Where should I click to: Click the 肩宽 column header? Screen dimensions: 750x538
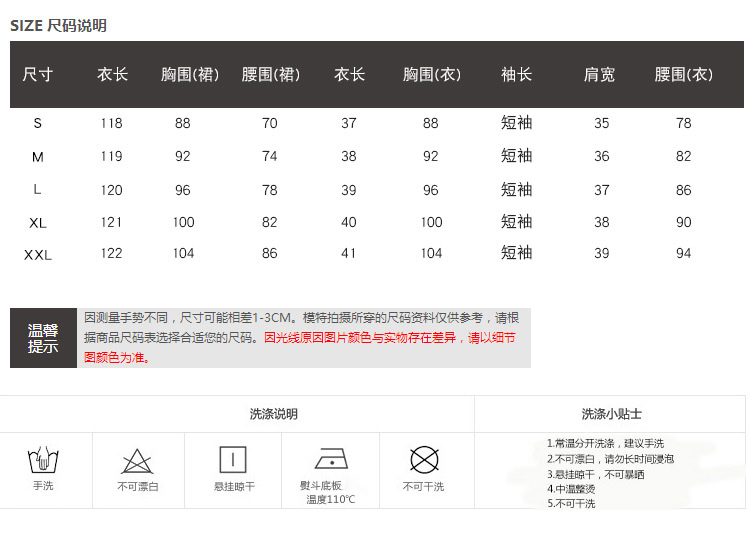pos(600,75)
